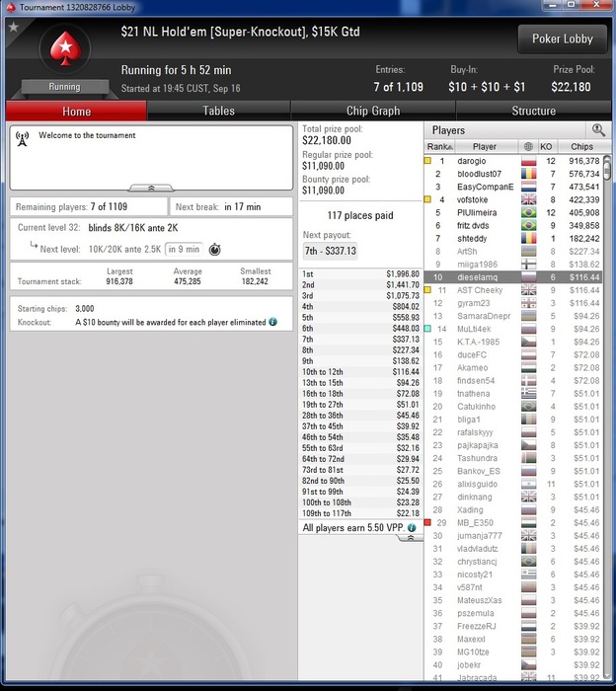Click the Running status button
The height and width of the screenshot is (691, 616).
click(x=65, y=87)
